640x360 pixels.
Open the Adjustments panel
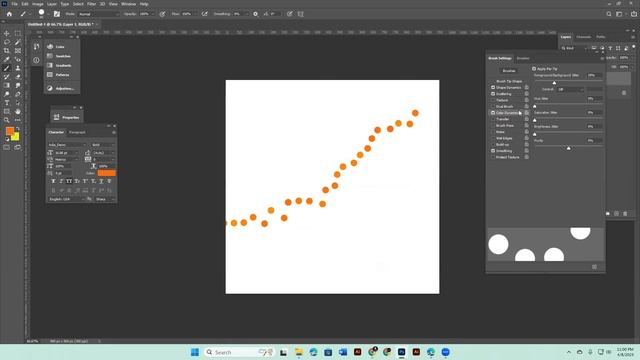(x=60, y=88)
